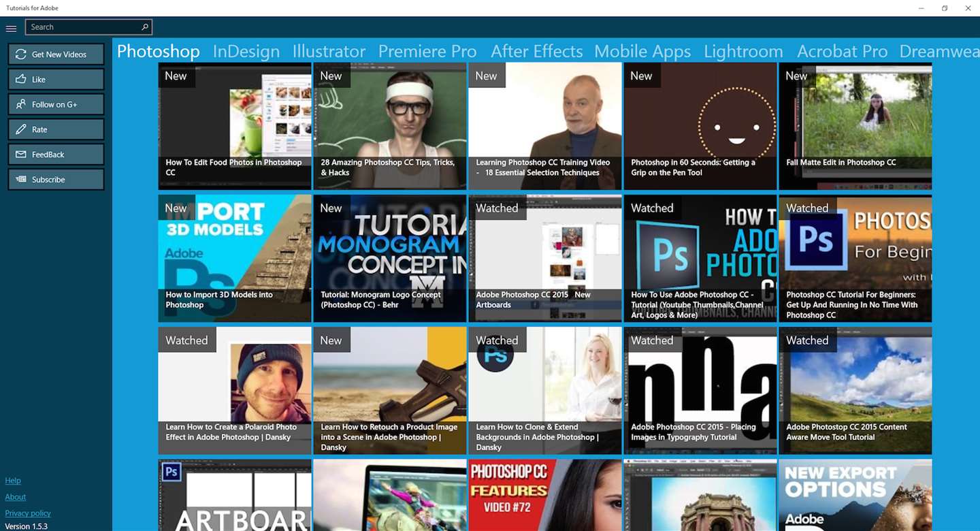Click the share icon on Follow on G+
Screen dimensions: 980x531
20,104
